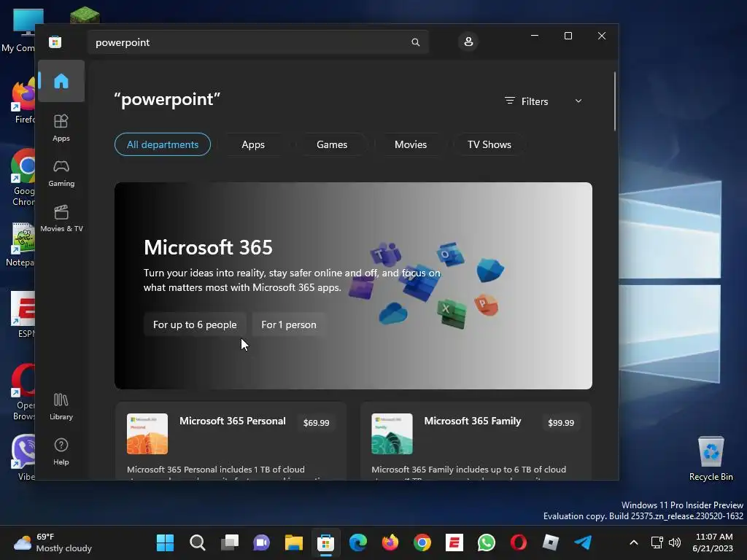Select the All departments filter
Viewport: 747px width, 560px height.
[163, 144]
